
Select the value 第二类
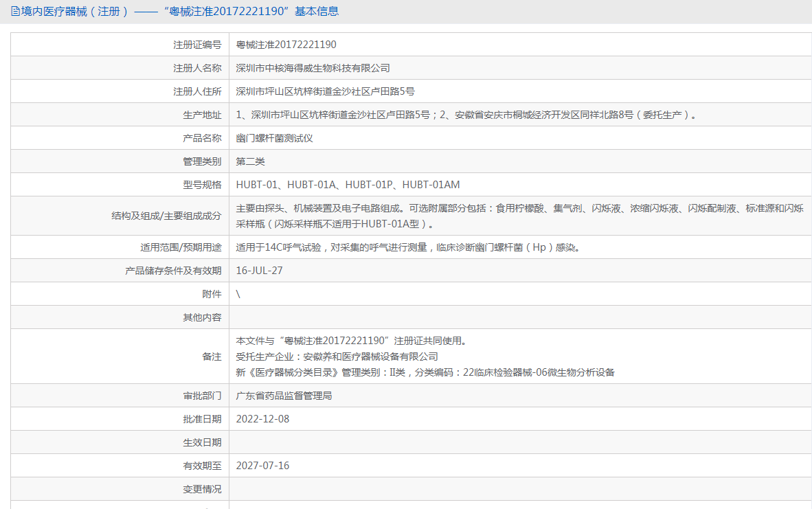[x=250, y=161]
